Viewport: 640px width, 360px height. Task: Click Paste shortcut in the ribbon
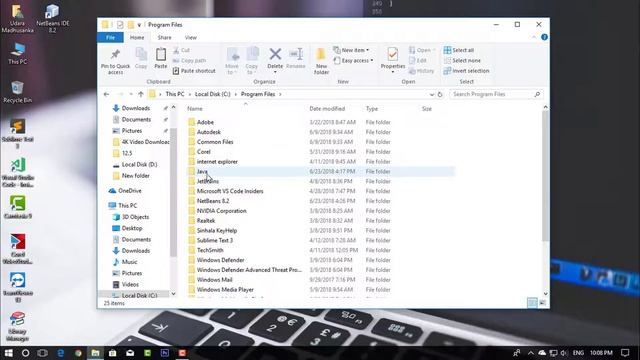pos(194,71)
